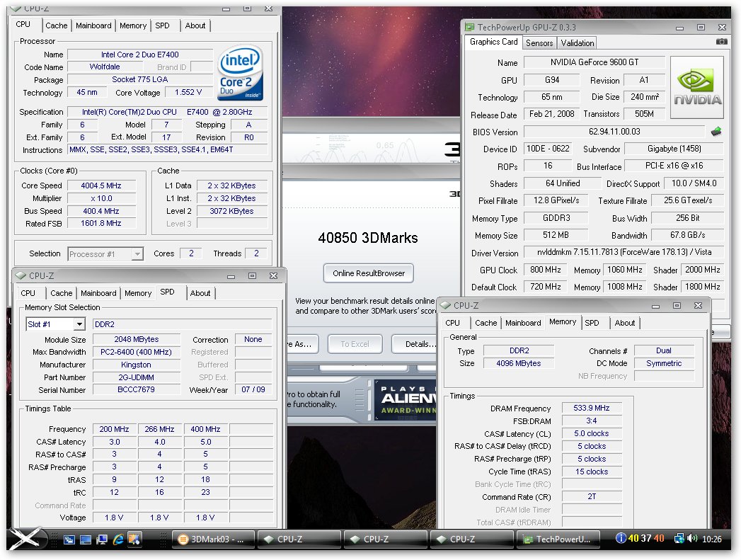Minimize the CPU-Z SPD window
Viewport: 741px width, 560px height.
[x=231, y=276]
